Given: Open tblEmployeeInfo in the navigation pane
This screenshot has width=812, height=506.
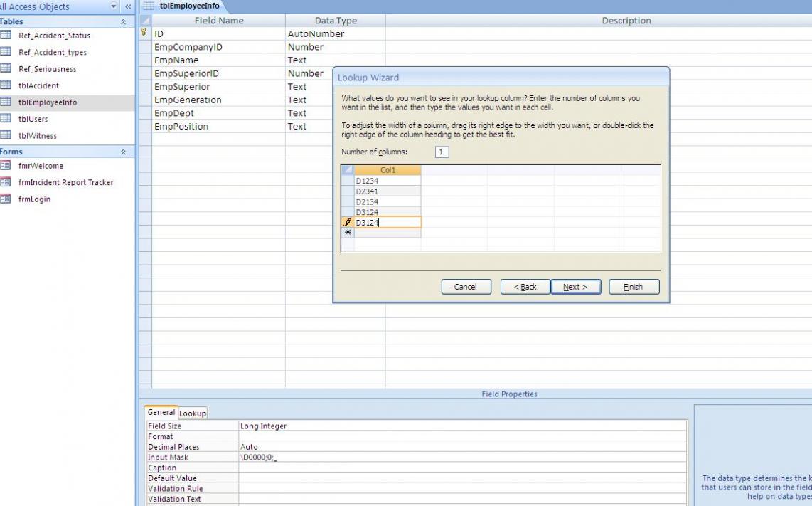Looking at the screenshot, I should click(48, 102).
